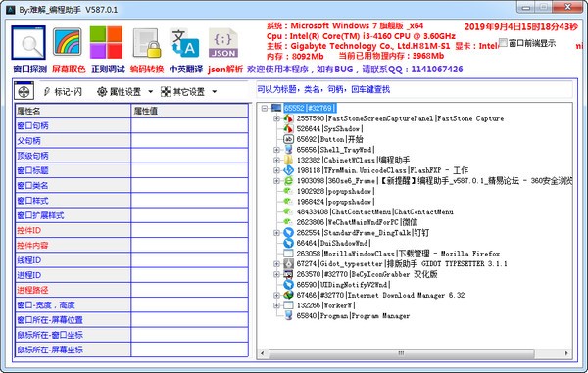Select the DingTalk 钉钉 window entry

[x=363, y=233]
